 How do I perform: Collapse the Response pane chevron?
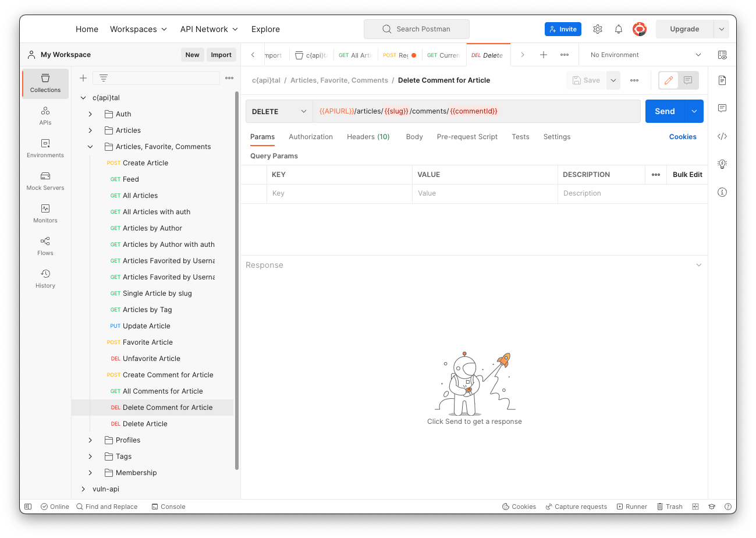click(x=699, y=265)
